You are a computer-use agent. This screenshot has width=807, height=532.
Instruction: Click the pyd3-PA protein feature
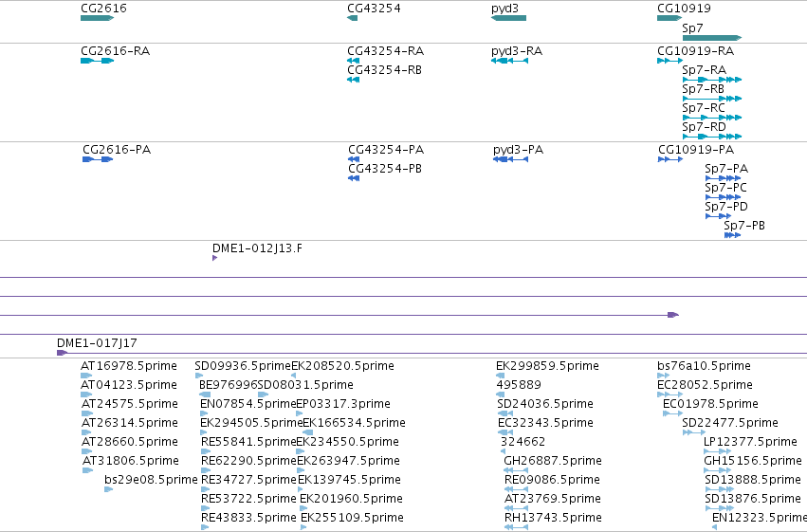[x=510, y=159]
